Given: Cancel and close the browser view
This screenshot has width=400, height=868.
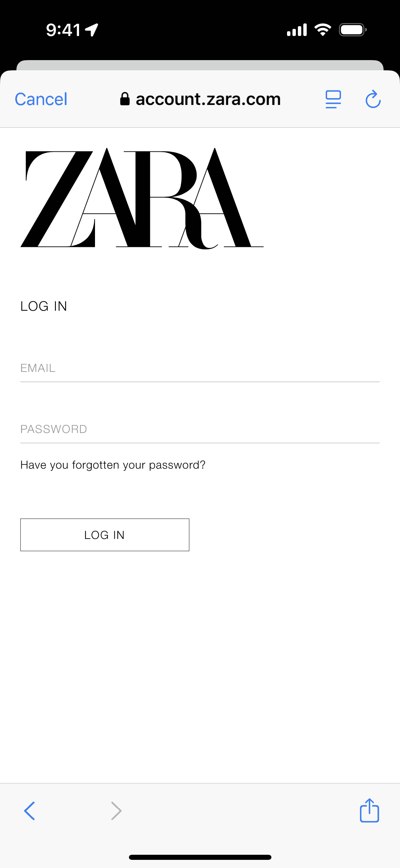Looking at the screenshot, I should click(40, 99).
